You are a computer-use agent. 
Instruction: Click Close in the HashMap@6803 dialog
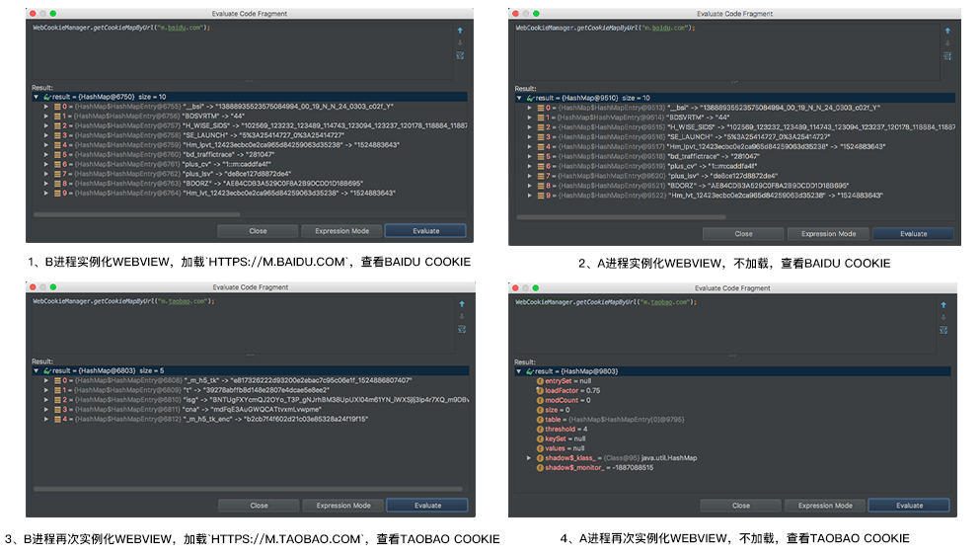click(259, 506)
